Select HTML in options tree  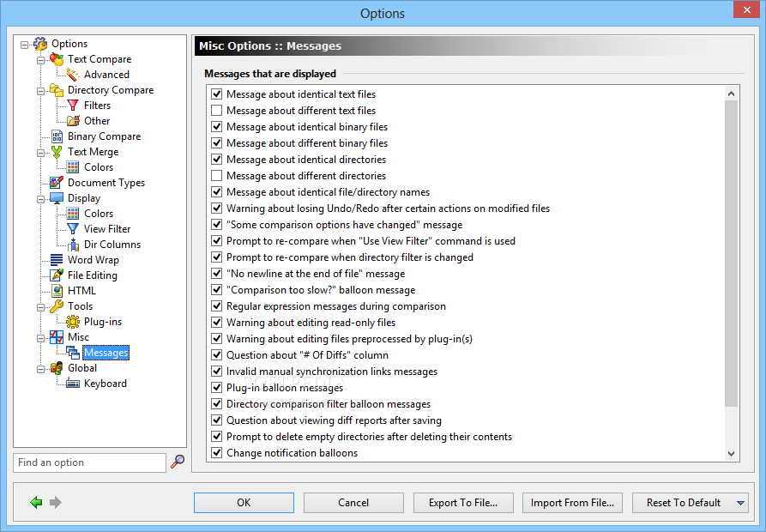pos(81,291)
